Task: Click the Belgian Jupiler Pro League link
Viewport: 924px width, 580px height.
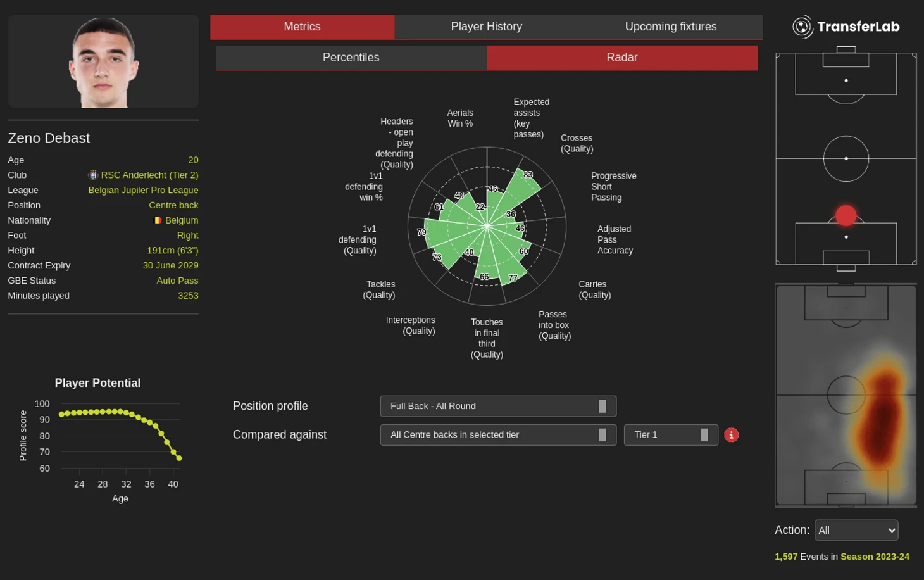Action: tap(143, 191)
